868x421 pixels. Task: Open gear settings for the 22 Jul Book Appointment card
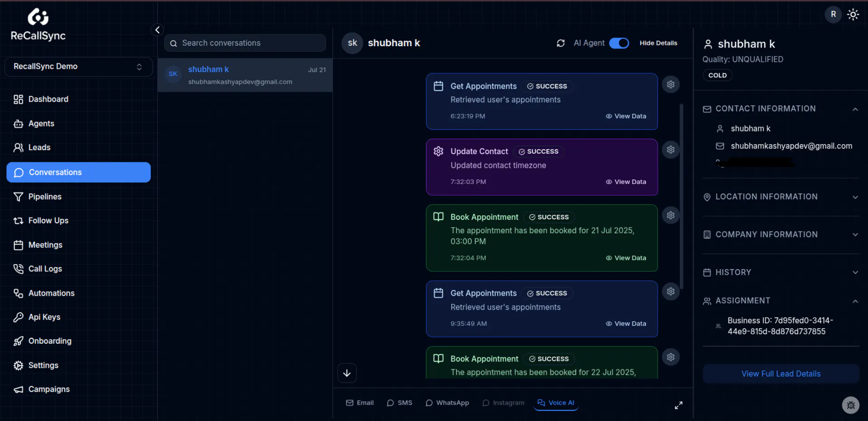(x=671, y=357)
